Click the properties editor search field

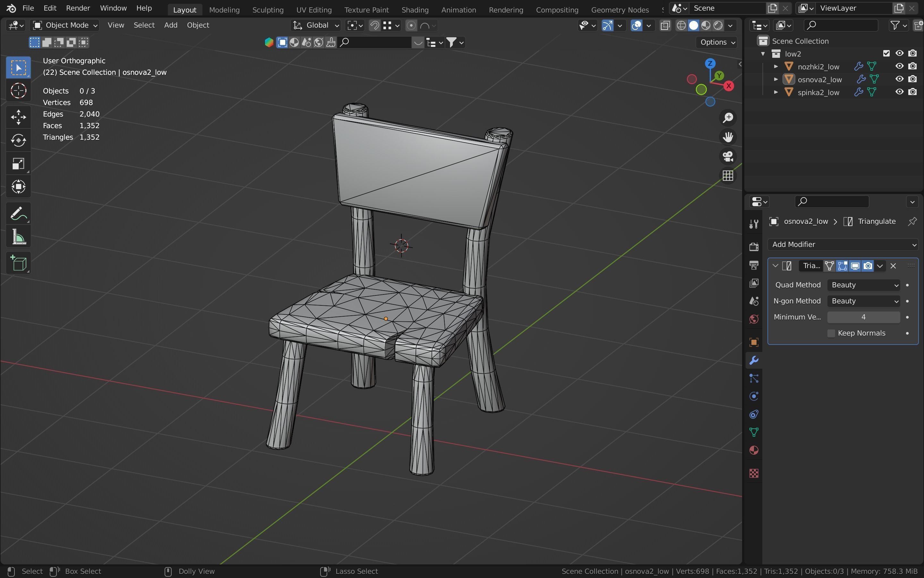[832, 201]
